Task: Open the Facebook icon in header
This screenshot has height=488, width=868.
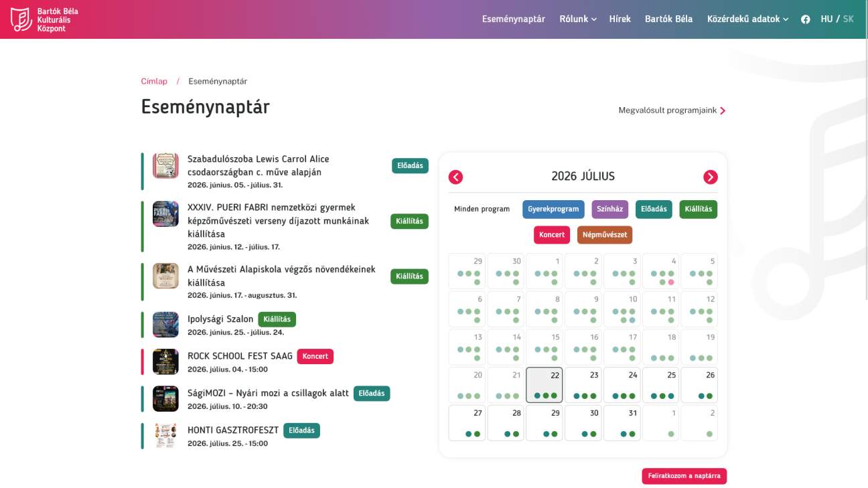Action: (x=805, y=19)
